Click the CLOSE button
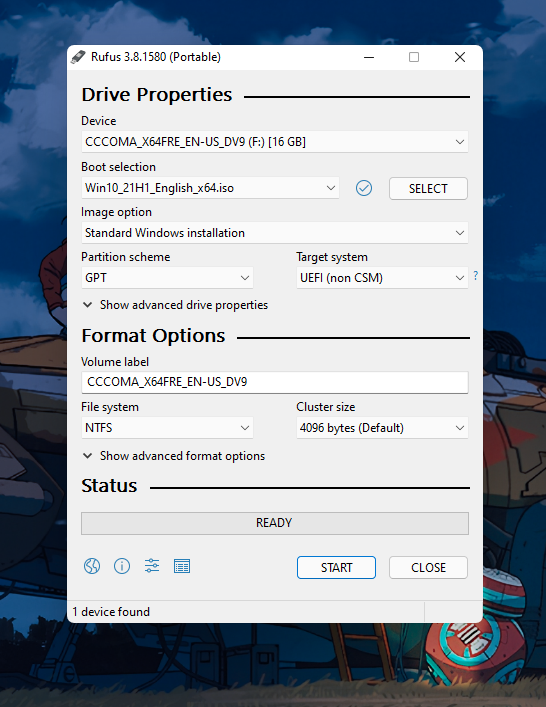Viewport: 546px width, 707px height. pos(428,568)
